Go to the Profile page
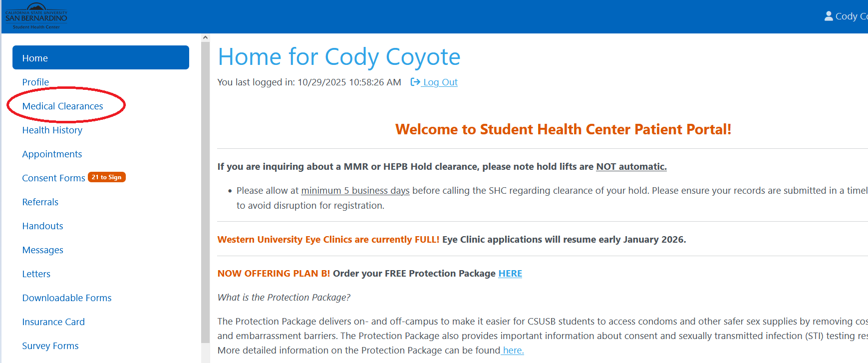This screenshot has width=868, height=363. pos(35,82)
